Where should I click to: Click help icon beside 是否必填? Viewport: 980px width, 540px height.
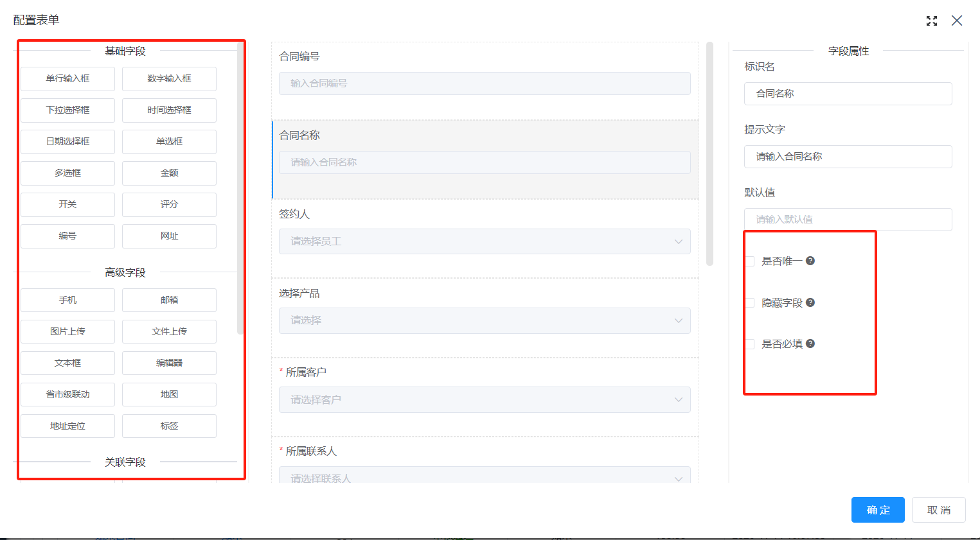pos(810,344)
